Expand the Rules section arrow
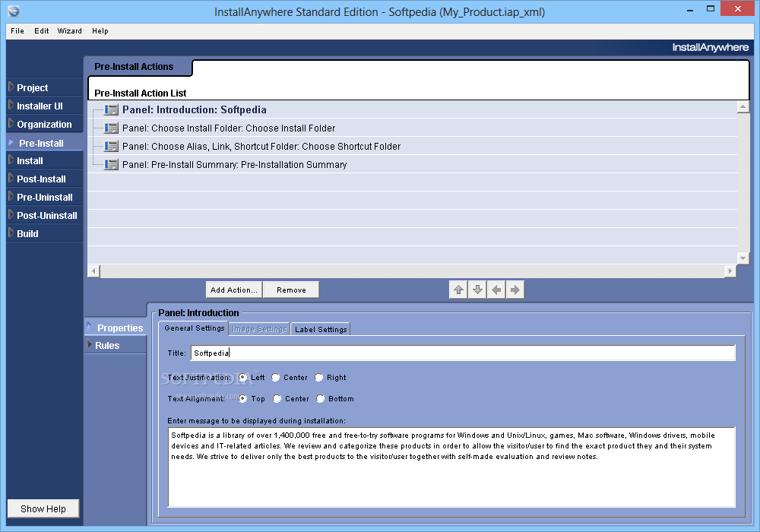The height and width of the screenshot is (532, 760). [89, 344]
